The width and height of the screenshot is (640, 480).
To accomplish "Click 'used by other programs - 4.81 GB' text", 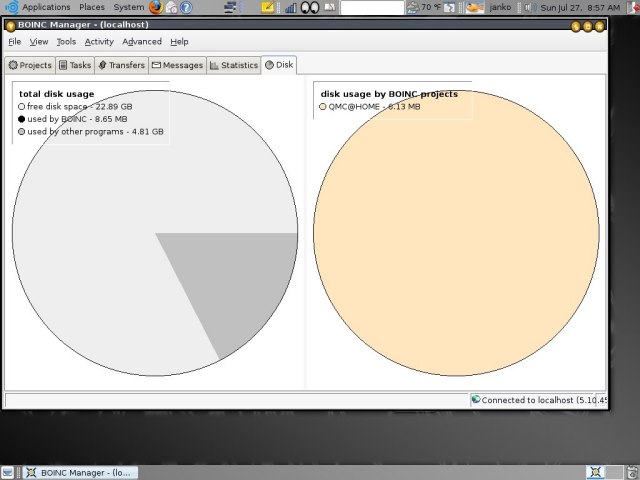I will [95, 131].
